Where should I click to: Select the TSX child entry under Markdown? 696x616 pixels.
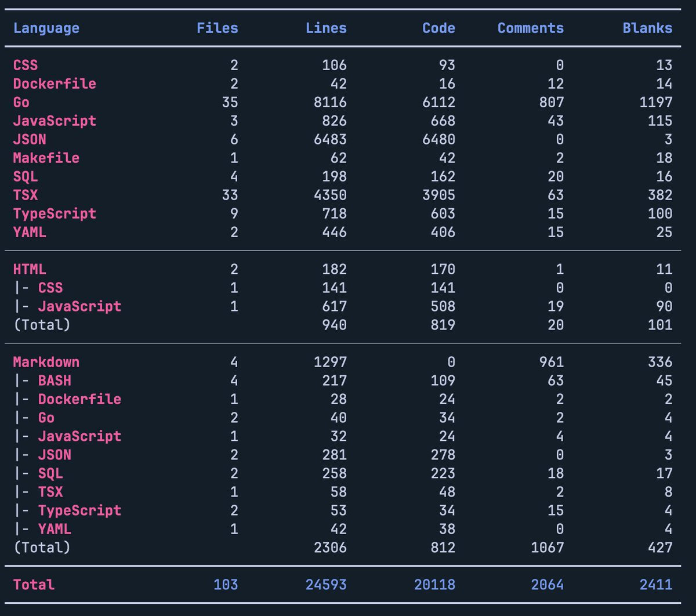tap(50, 492)
